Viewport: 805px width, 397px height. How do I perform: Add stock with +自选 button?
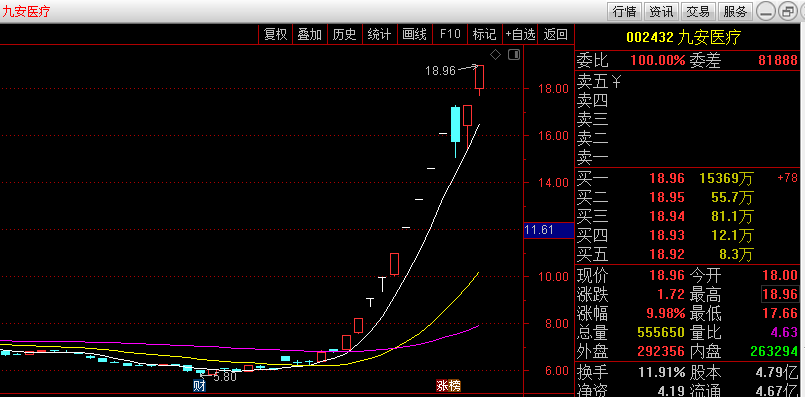point(521,34)
